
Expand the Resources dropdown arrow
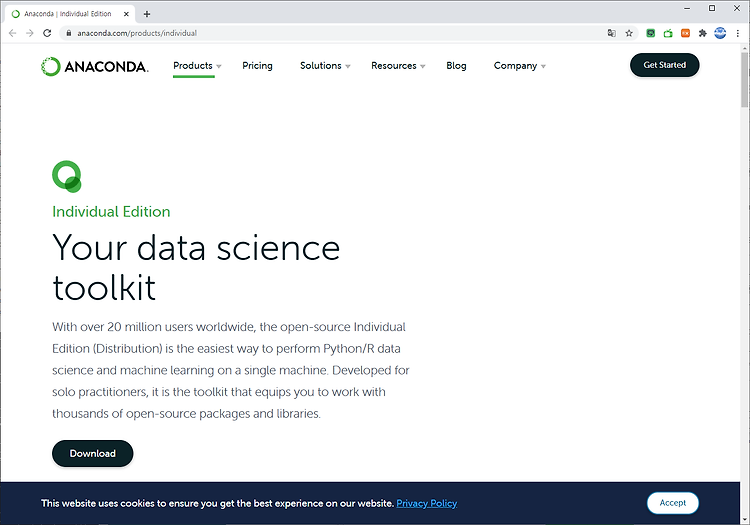[423, 66]
